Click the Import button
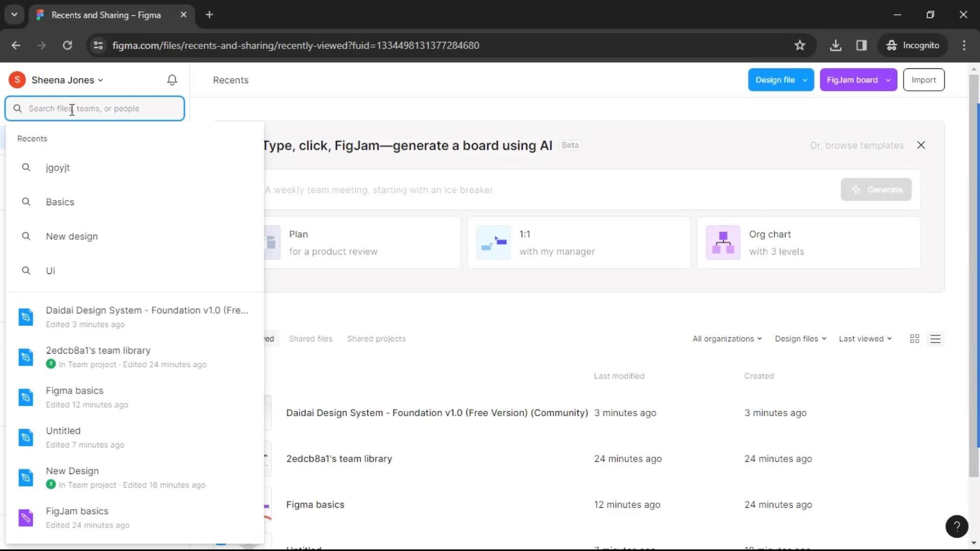The width and height of the screenshot is (980, 551). [x=923, y=80]
